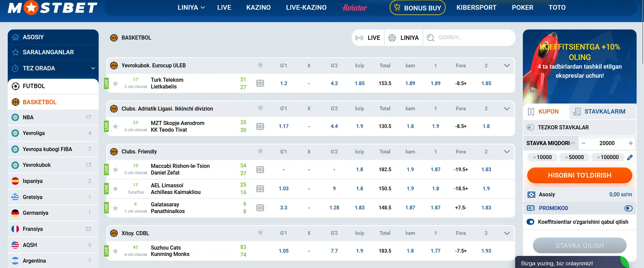644x268 pixels.
Task: Open the NBA league in sidebar
Action: [53, 117]
